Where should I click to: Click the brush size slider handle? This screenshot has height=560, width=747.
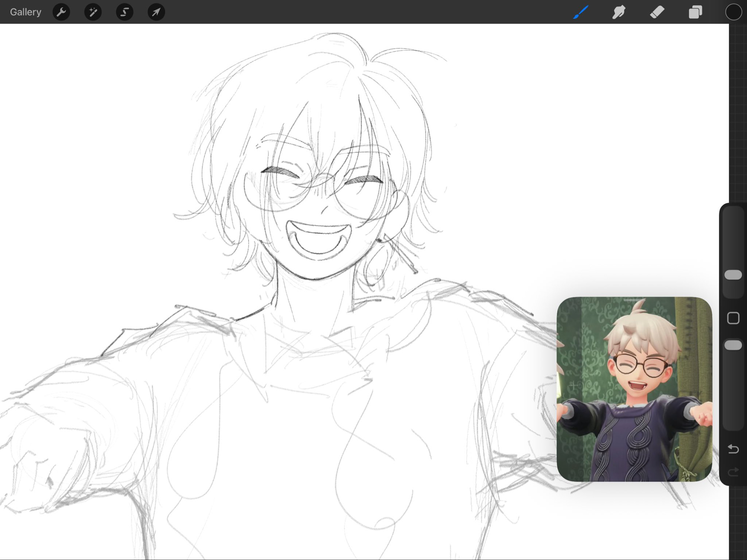pos(733,275)
